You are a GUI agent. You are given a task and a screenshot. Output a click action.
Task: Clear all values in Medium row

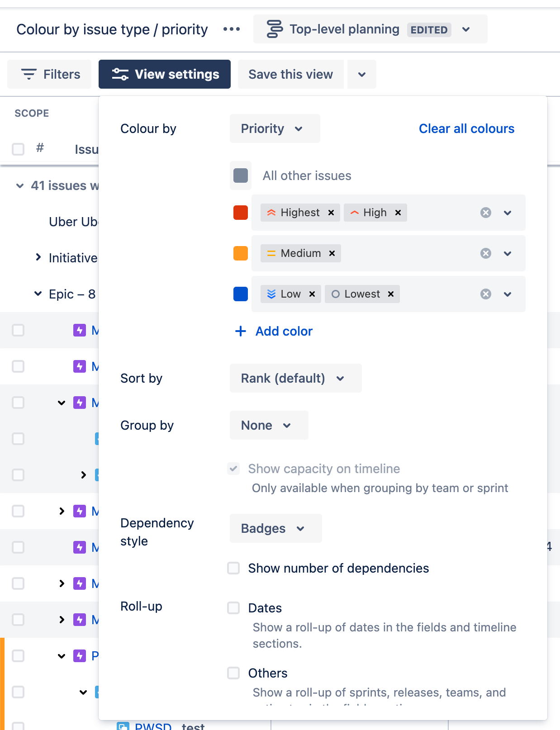[486, 253]
